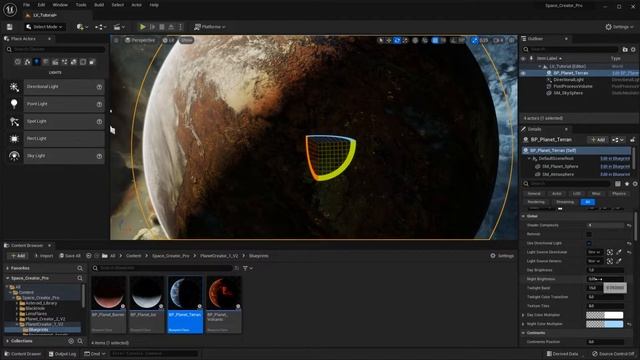Click the search icon in the Favorites row
640x360 pixels.
[80, 268]
